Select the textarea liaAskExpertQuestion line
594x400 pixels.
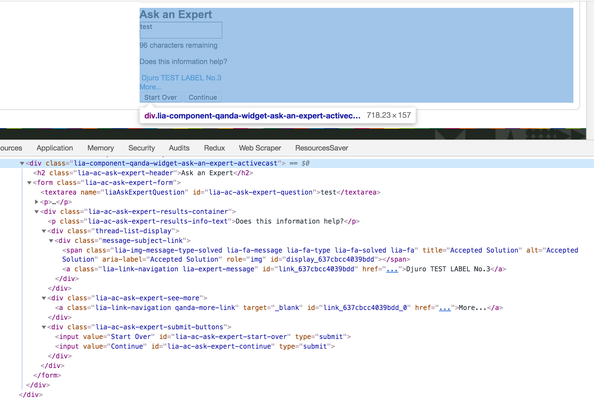click(x=210, y=192)
